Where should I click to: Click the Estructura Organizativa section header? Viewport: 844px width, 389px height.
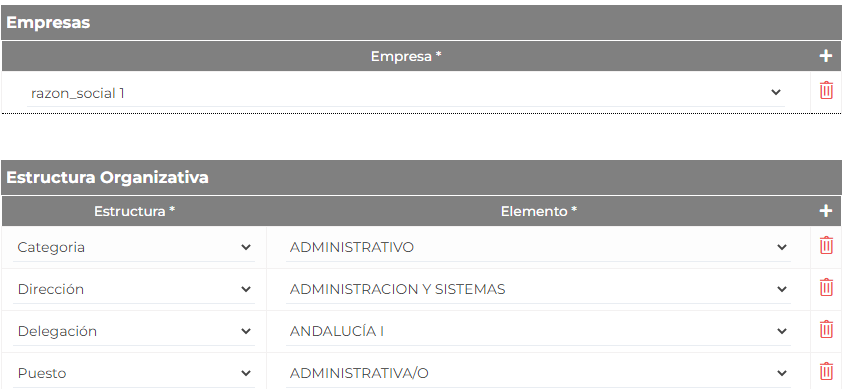(421, 178)
